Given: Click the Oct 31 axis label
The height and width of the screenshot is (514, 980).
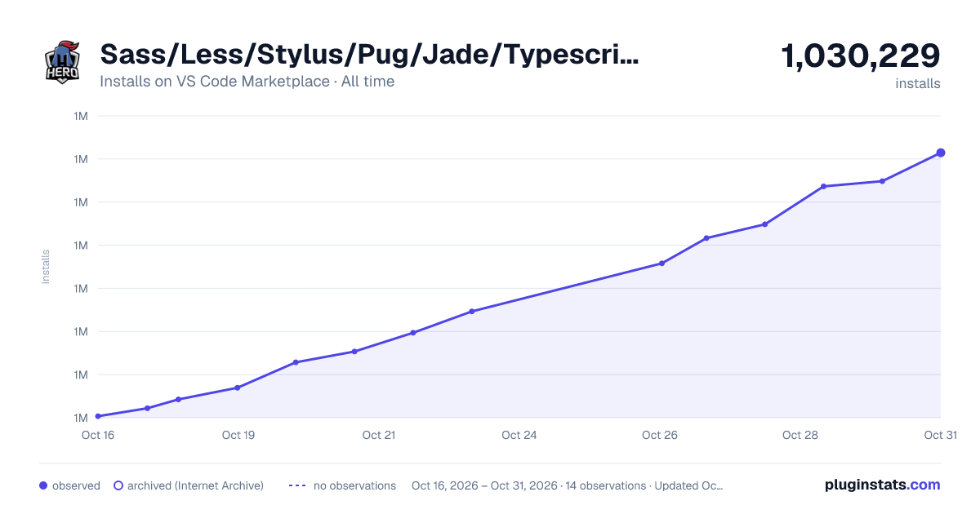Looking at the screenshot, I should [x=940, y=435].
